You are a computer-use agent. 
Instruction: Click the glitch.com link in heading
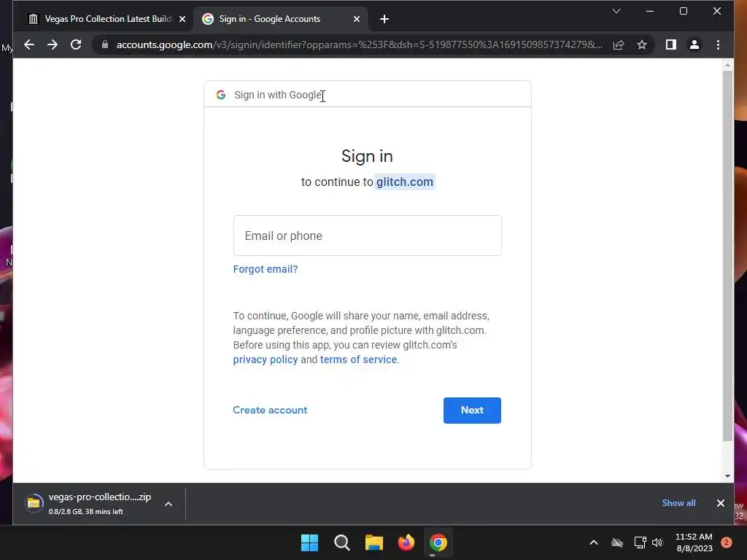tap(404, 182)
